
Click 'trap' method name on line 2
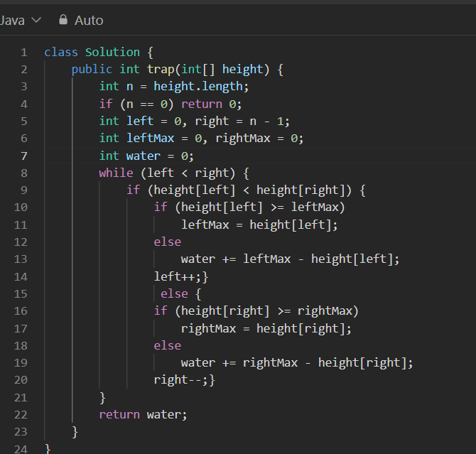point(161,70)
